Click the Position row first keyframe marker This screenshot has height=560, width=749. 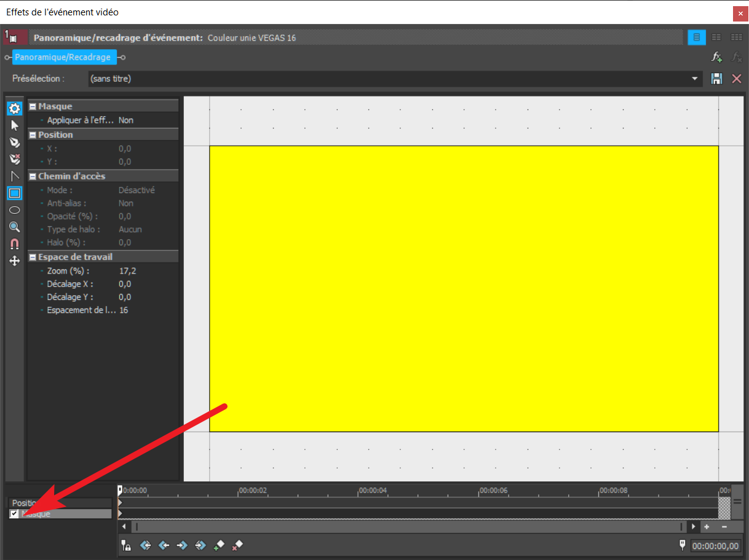tap(120, 503)
